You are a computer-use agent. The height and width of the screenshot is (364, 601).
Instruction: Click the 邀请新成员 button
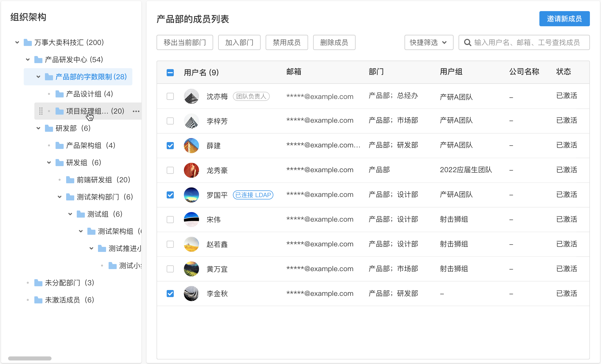(x=564, y=18)
